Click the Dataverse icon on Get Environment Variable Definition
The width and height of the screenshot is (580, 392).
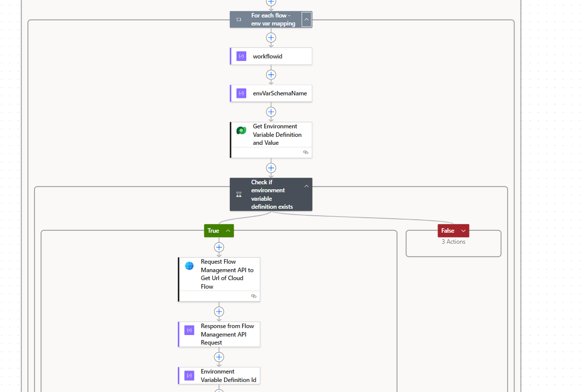pyautogui.click(x=241, y=130)
